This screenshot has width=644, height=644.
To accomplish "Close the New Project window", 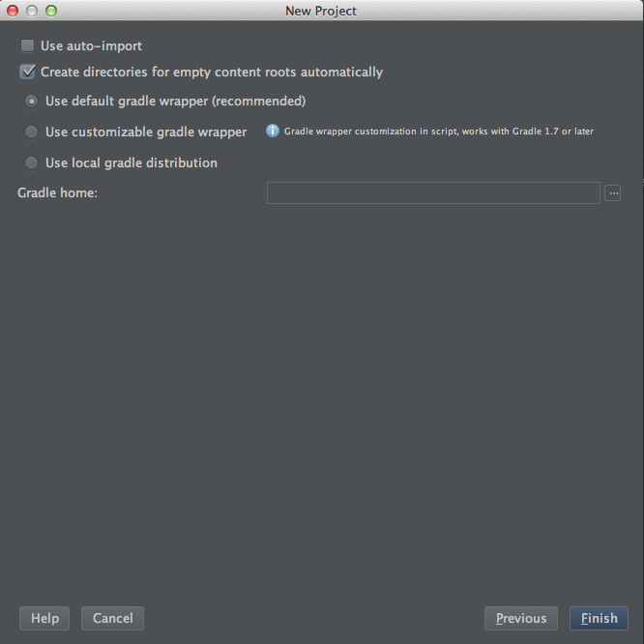I will tap(13, 11).
